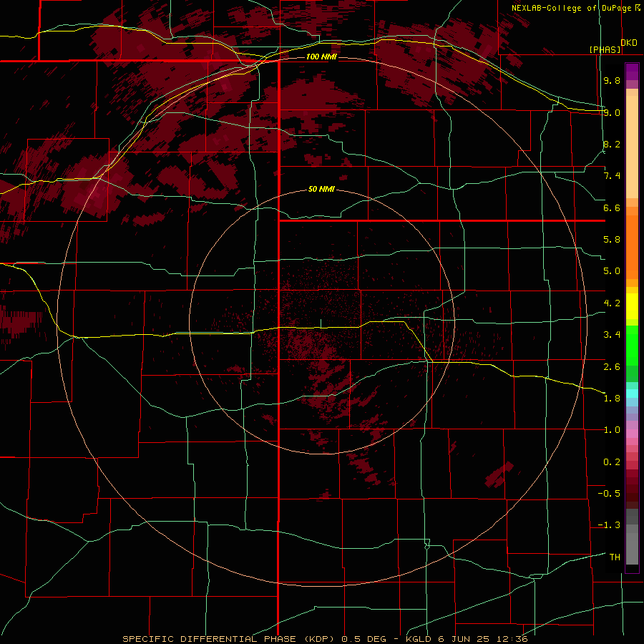644x644 pixels.
Task: Click the -0.5 scale value
Action: [609, 494]
